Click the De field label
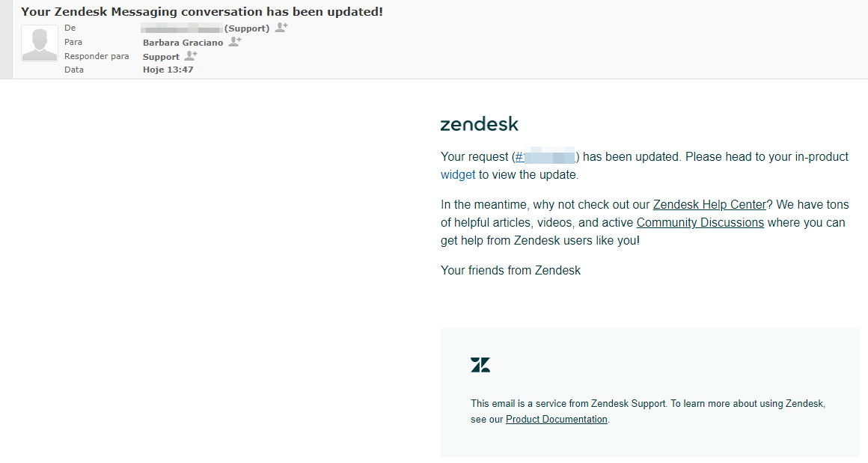 (70, 28)
